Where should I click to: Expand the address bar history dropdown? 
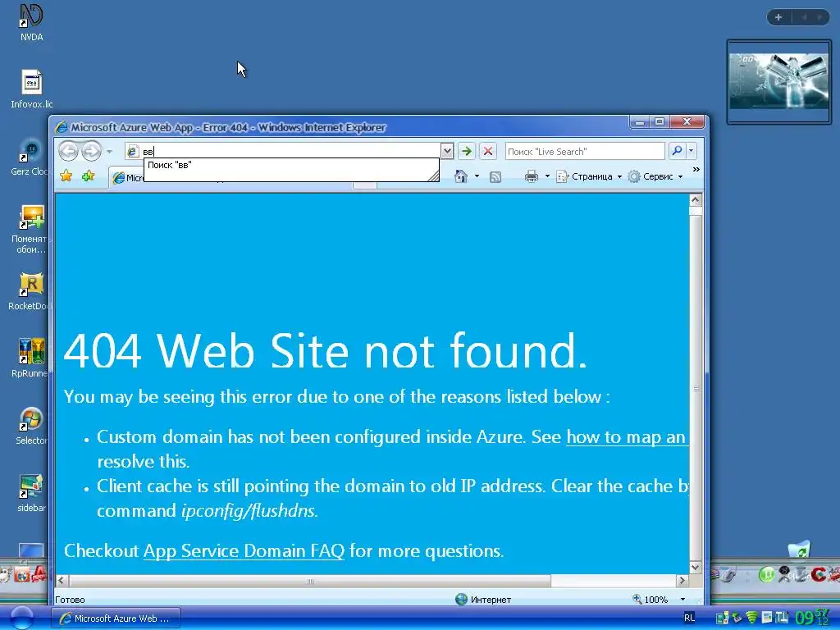447,152
